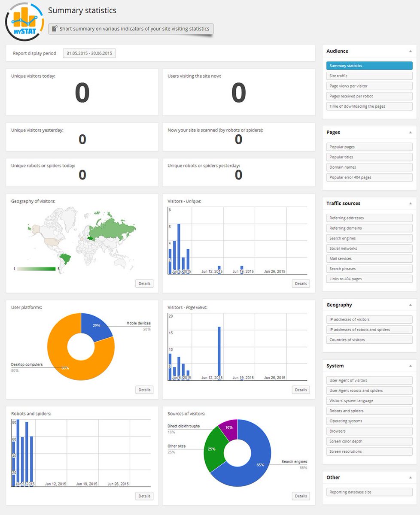The width and height of the screenshot is (420, 515).
Task: Open Search engines report
Action: click(369, 238)
